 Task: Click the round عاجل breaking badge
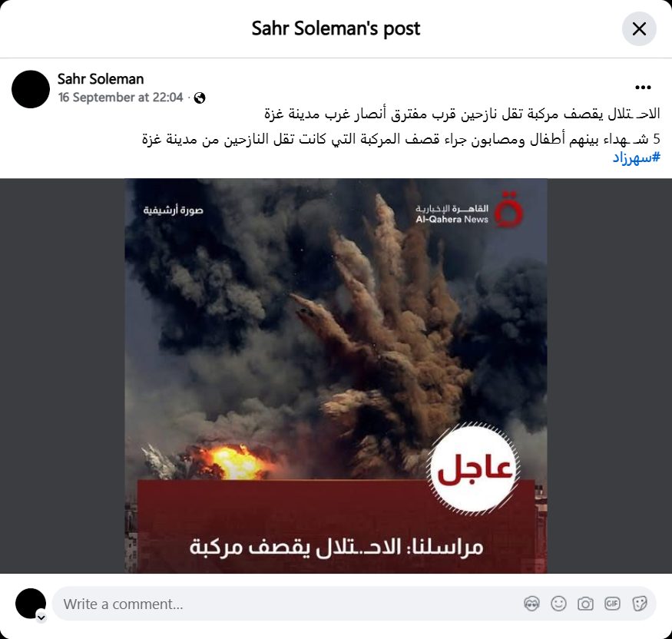tap(474, 468)
